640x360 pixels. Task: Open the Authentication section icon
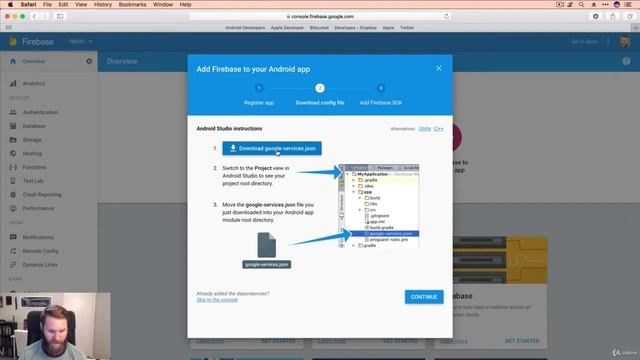coord(13,112)
